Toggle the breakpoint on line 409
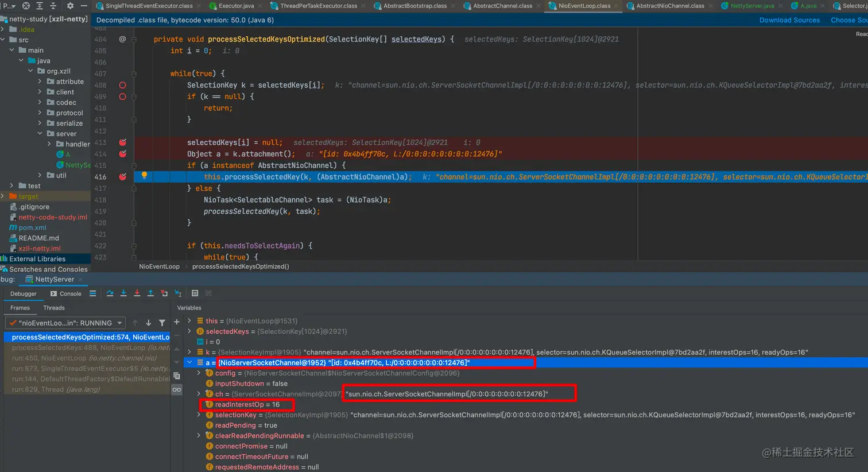The height and width of the screenshot is (472, 868). pyautogui.click(x=122, y=96)
